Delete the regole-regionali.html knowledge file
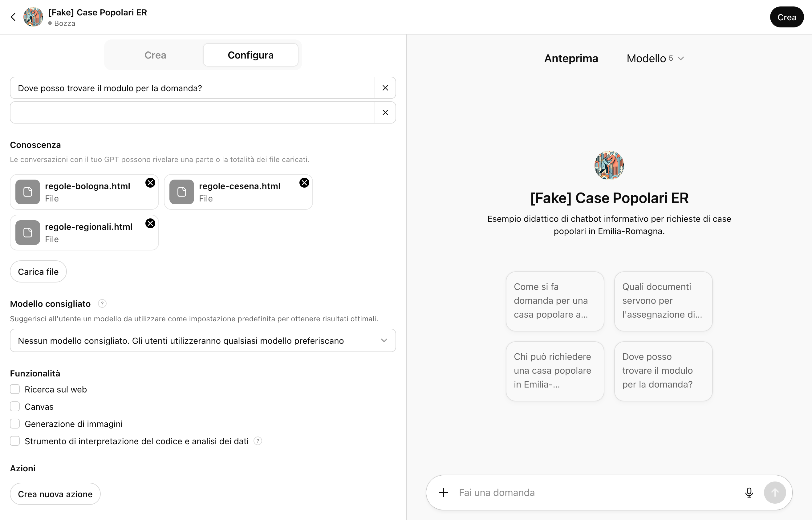This screenshot has width=812, height=520. tap(150, 223)
